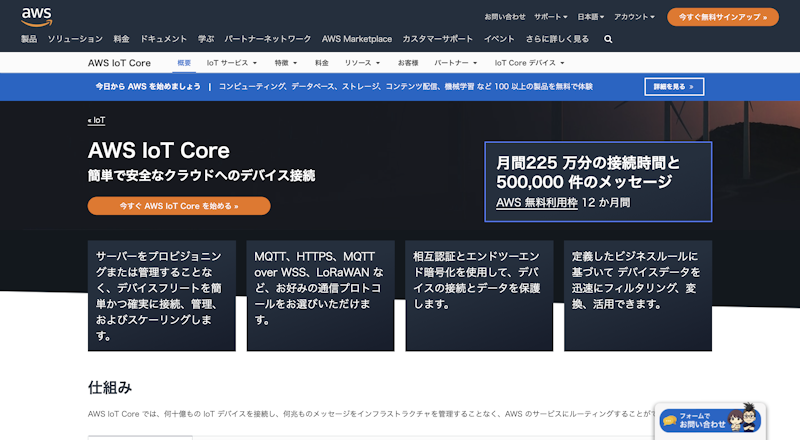
Task: Click 今すぐ AWS IoT Core を始める button
Action: tap(179, 206)
